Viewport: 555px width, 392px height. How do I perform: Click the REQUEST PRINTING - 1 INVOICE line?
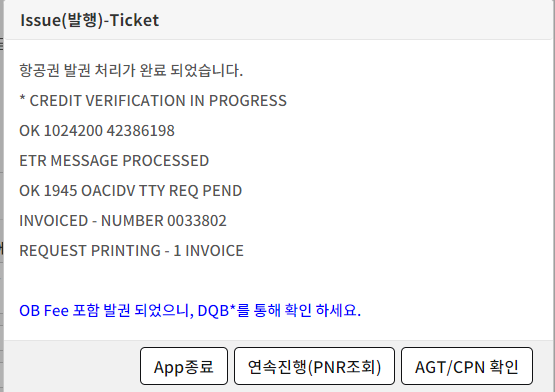tap(131, 251)
